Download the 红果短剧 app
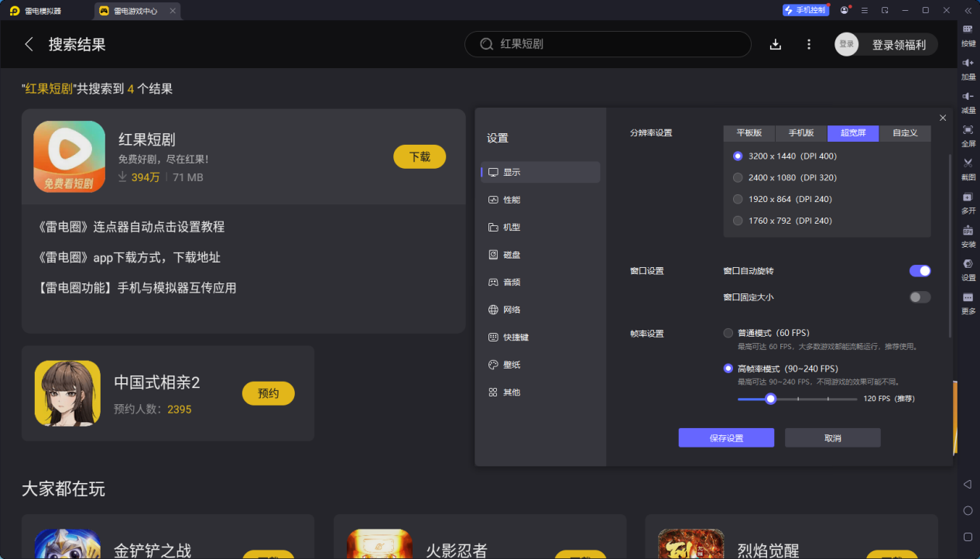Screen dimensions: 980x559 click(419, 156)
